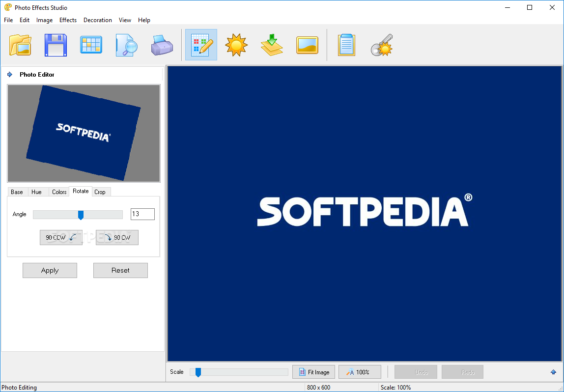Viewport: 564px width, 392px height.
Task: Click the Scale slider handle
Action: tap(198, 372)
